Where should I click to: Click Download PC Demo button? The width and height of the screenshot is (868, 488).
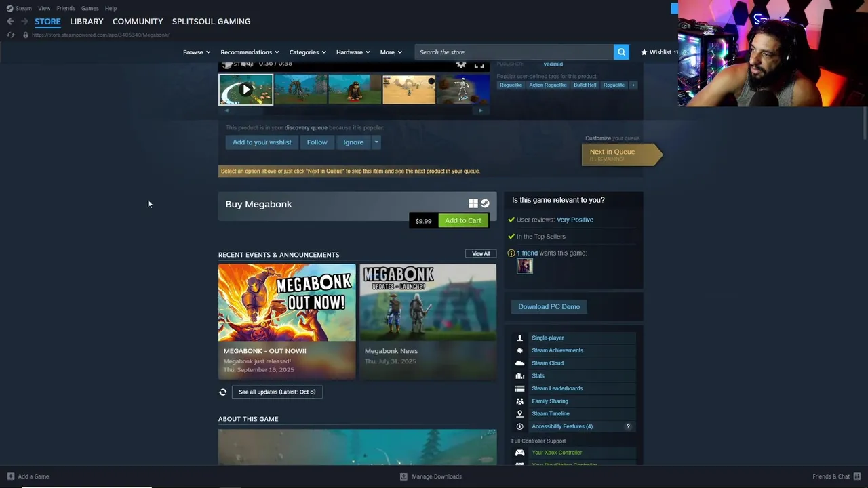tap(549, 306)
